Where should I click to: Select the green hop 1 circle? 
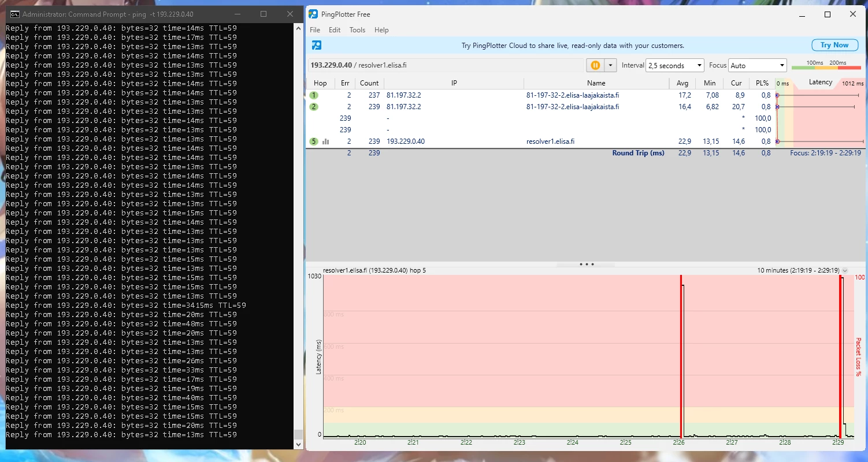[x=314, y=95]
